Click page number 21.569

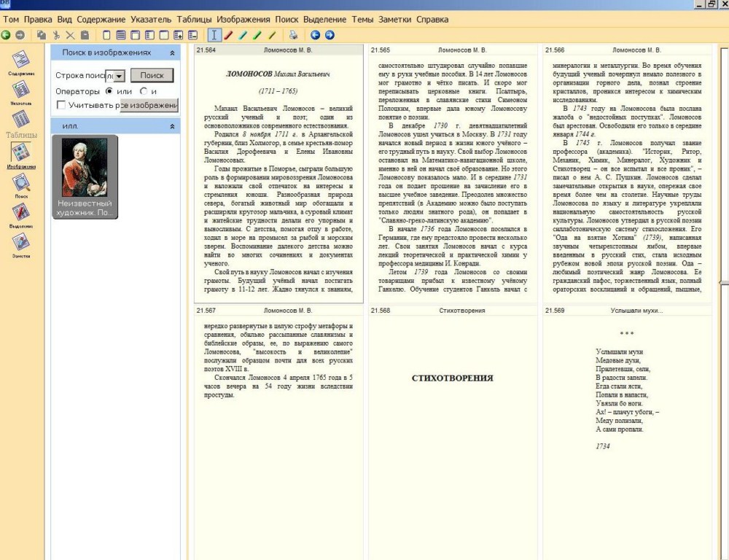[555, 311]
